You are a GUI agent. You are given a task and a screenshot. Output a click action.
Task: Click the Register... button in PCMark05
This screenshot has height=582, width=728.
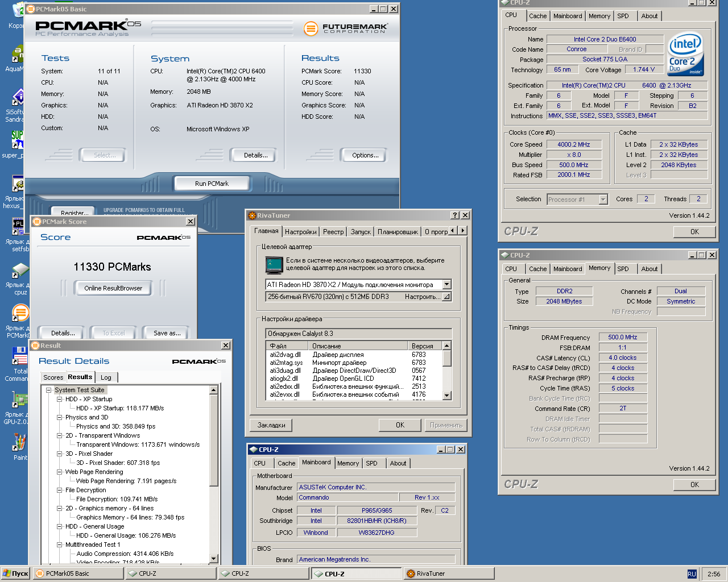(x=74, y=213)
